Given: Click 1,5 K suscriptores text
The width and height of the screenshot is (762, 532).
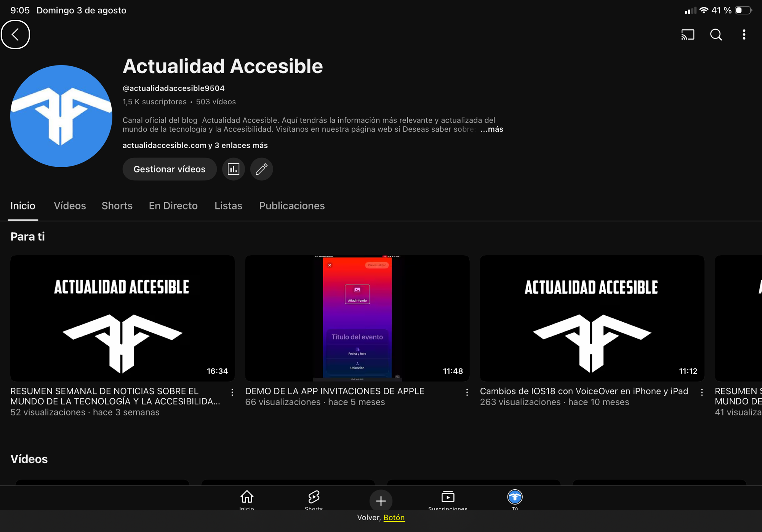Looking at the screenshot, I should tap(154, 102).
